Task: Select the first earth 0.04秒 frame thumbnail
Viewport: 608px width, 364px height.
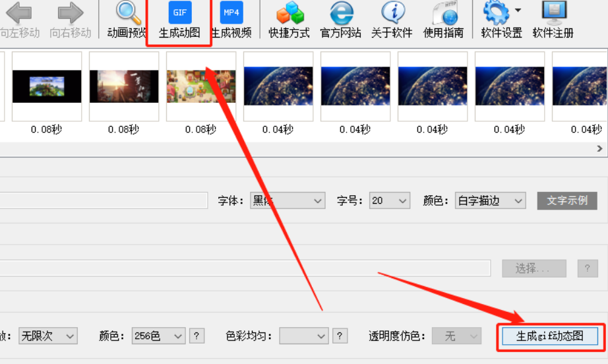Action: [278, 86]
